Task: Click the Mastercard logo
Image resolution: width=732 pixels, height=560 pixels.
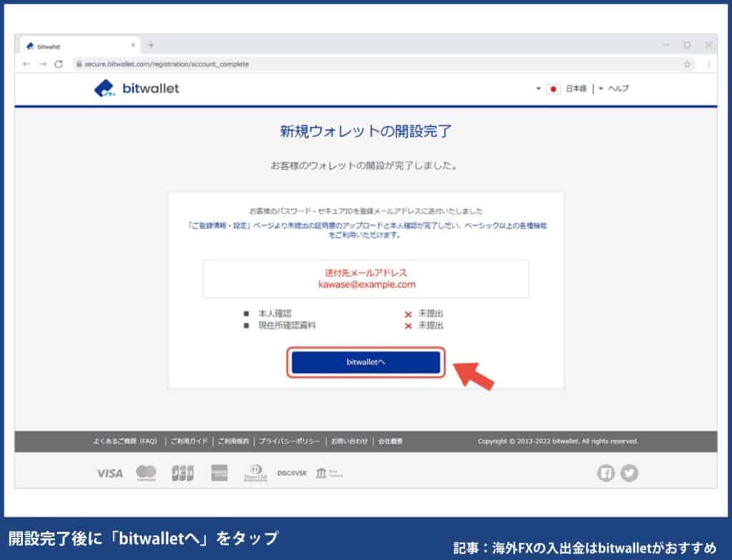Action: [x=146, y=473]
